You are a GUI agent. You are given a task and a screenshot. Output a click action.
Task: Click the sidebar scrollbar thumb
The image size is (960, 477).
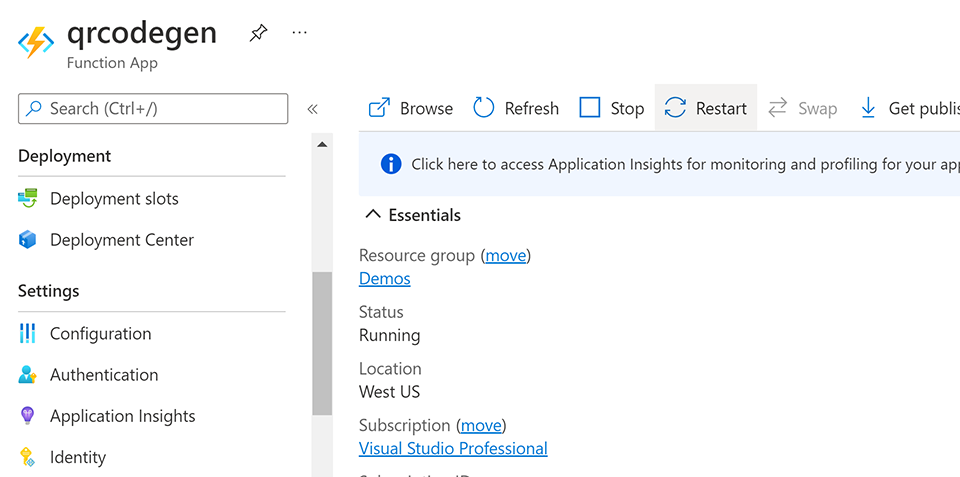322,344
